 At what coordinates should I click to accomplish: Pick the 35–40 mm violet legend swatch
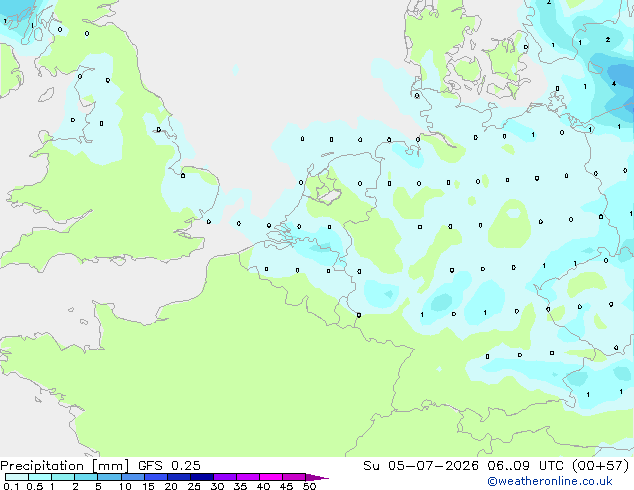[247, 477]
